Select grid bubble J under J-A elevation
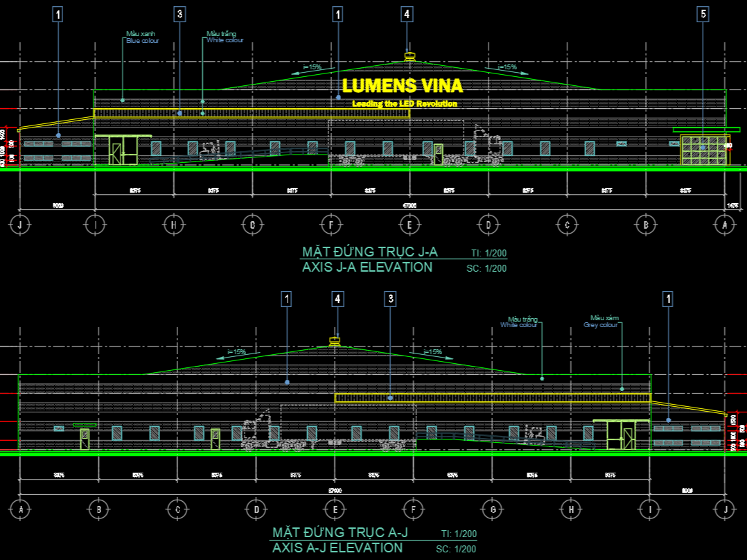 point(19,225)
